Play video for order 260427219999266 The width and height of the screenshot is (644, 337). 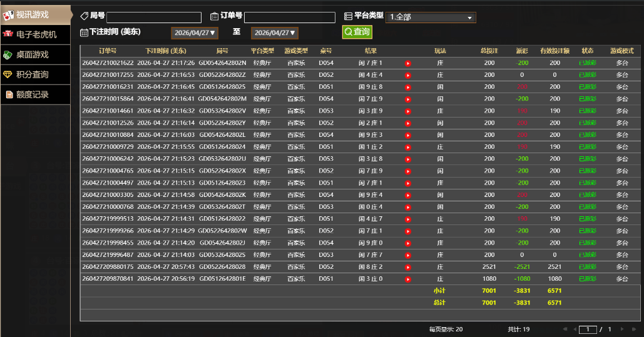[408, 231]
